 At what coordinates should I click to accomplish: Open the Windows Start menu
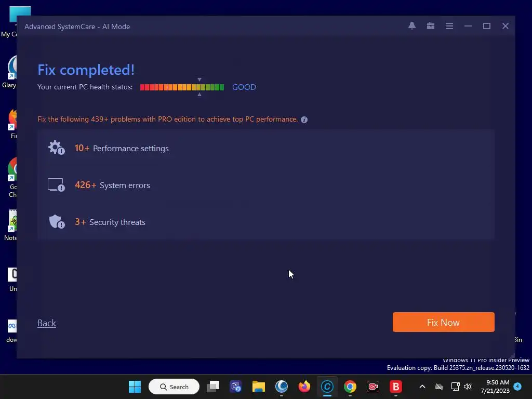click(x=135, y=387)
